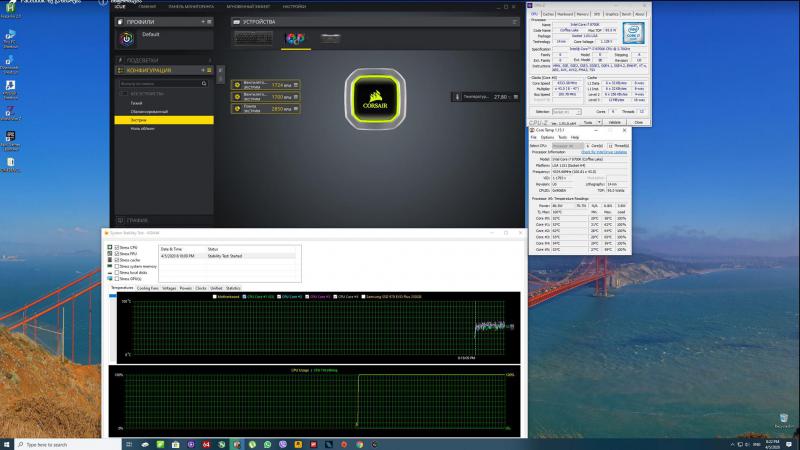800x450 pixels.
Task: Enable the Stress system memory checkbox
Action: (115, 266)
